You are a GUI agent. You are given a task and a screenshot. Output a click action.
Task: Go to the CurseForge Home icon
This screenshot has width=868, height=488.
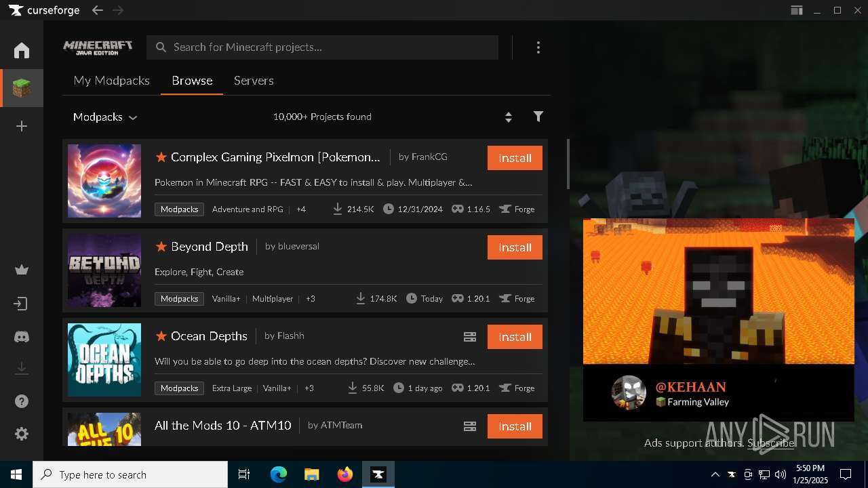pyautogui.click(x=22, y=50)
